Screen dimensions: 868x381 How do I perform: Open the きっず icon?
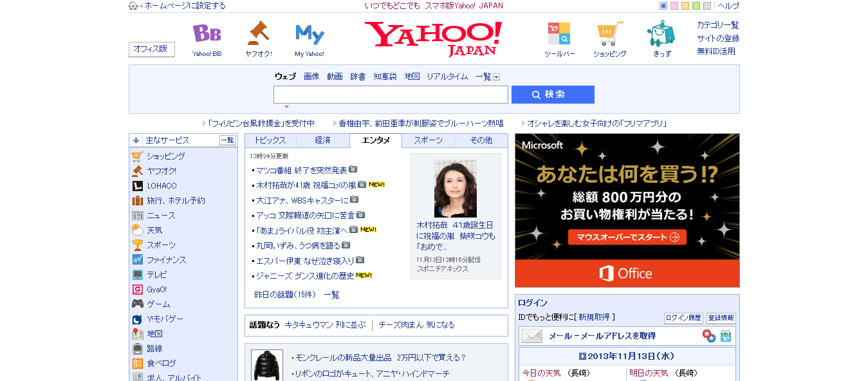click(x=661, y=33)
